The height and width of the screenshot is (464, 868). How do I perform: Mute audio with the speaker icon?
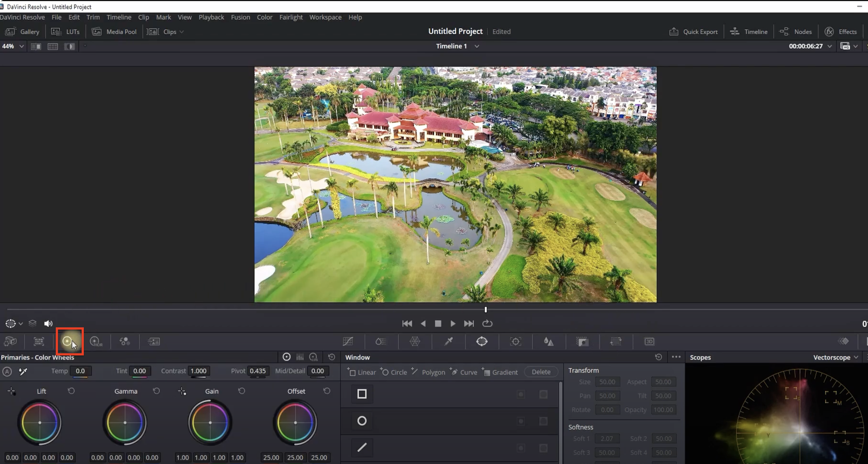pos(48,323)
